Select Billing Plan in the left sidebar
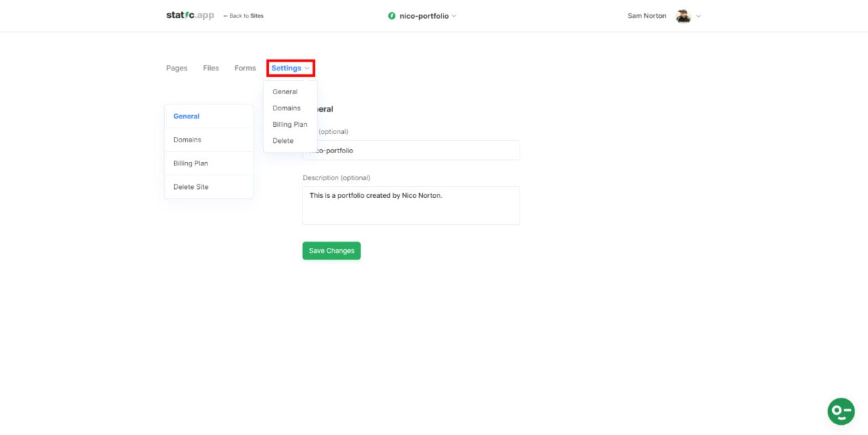This screenshot has height=435, width=868. (209, 163)
